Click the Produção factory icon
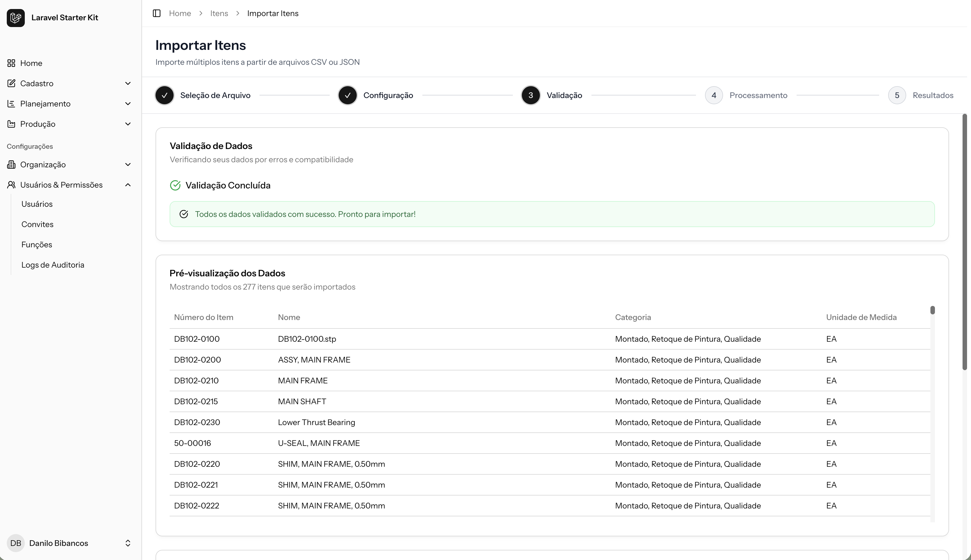Viewport: 971px width, 560px height. (x=11, y=124)
